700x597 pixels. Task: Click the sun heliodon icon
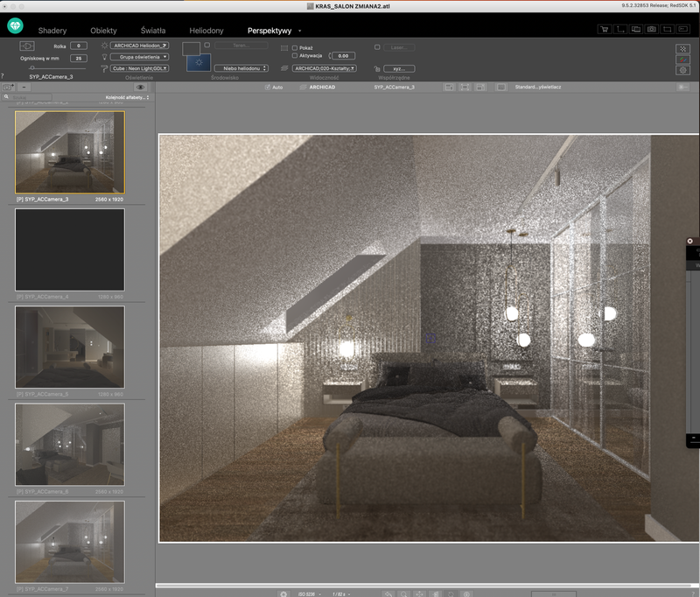pyautogui.click(x=104, y=46)
